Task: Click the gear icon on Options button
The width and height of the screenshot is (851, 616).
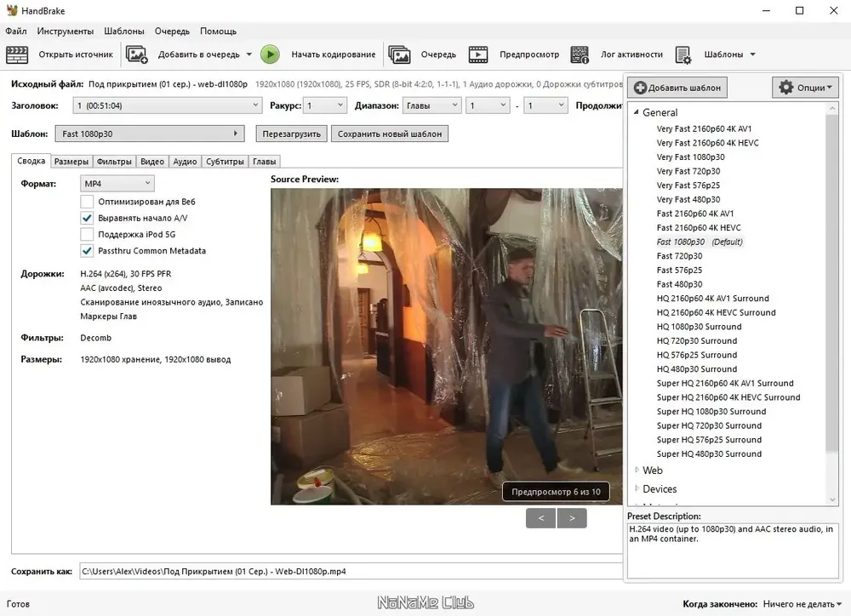Action: tap(785, 88)
